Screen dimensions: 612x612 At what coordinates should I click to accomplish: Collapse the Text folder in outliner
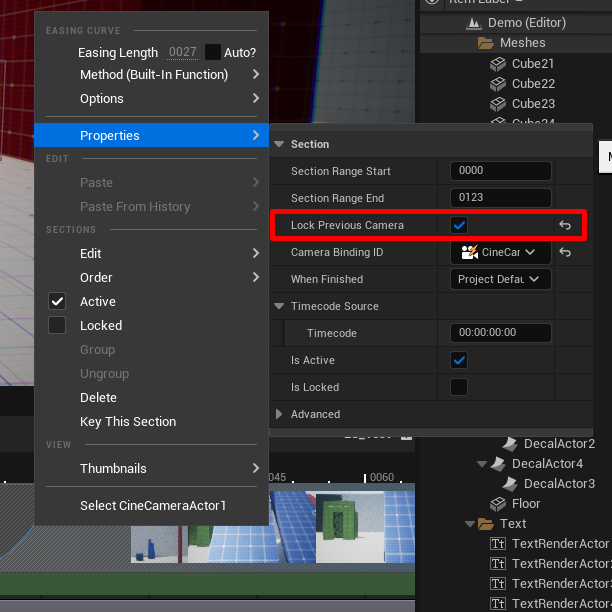point(470,524)
